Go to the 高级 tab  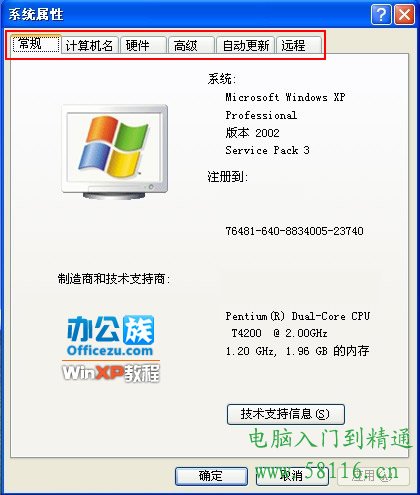point(191,45)
